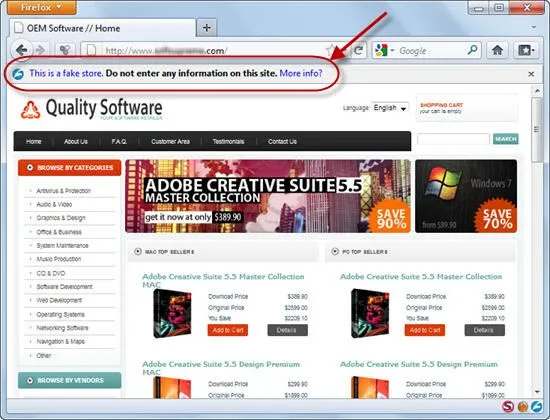Open the Other category

[x=43, y=356]
